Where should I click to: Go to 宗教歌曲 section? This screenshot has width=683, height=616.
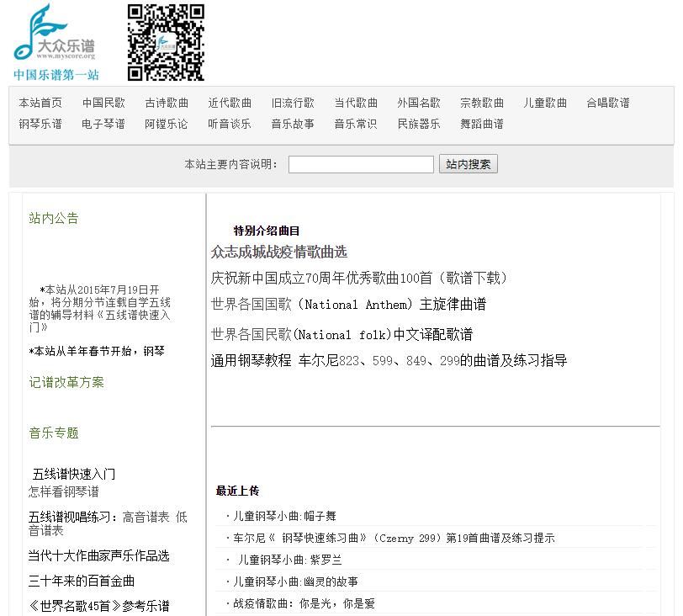pyautogui.click(x=482, y=103)
